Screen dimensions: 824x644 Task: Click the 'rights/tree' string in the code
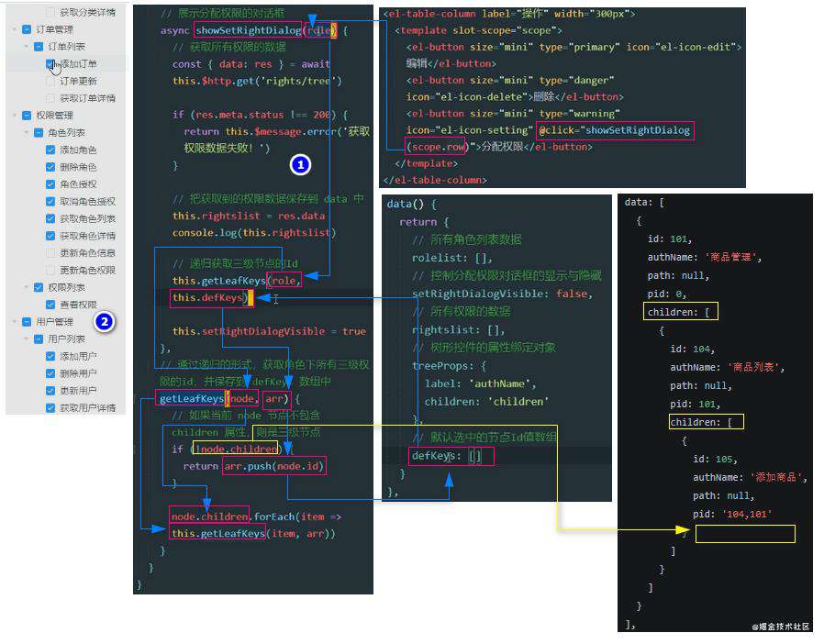pyautogui.click(x=299, y=81)
